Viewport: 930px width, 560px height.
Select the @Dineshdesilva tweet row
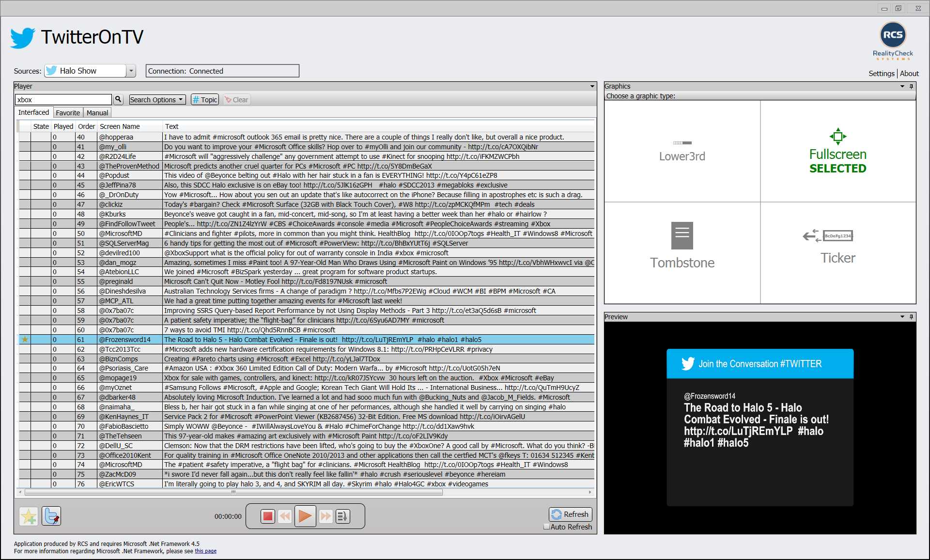point(306,291)
